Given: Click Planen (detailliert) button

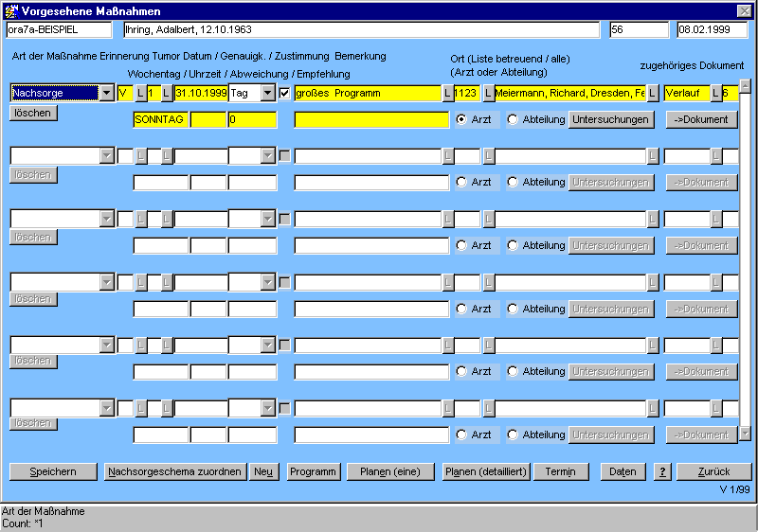Looking at the screenshot, I should [486, 471].
